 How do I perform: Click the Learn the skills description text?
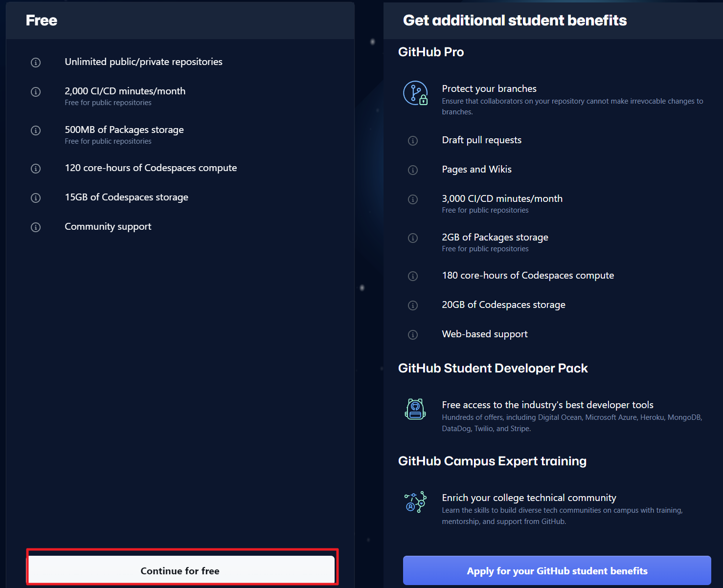point(562,516)
